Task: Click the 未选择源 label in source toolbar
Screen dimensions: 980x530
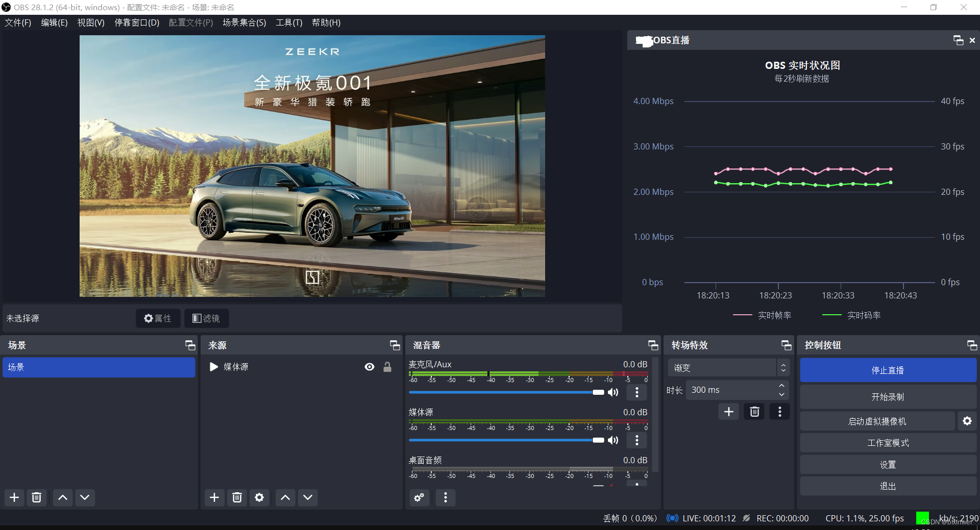Action: click(22, 318)
